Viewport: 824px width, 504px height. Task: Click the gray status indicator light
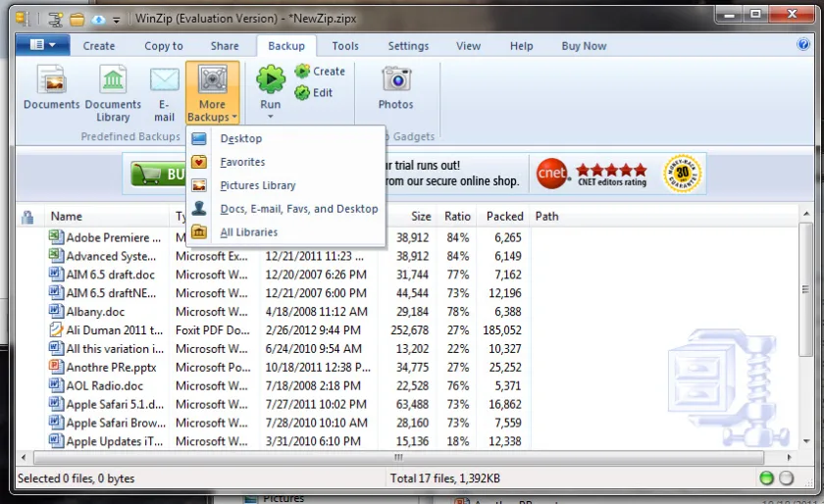coord(786,479)
